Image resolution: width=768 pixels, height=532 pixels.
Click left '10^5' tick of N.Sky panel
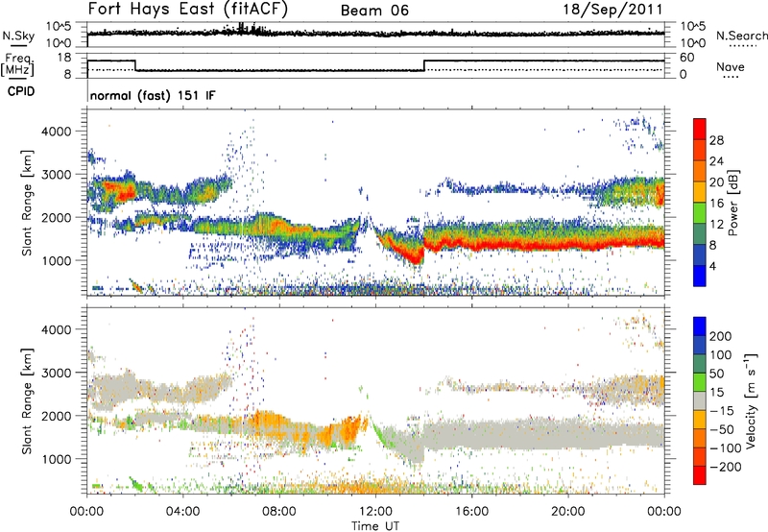click(x=59, y=26)
